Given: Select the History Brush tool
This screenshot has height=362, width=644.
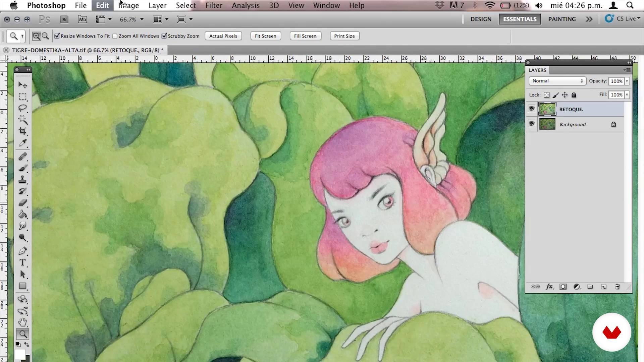Looking at the screenshot, I should [22, 191].
